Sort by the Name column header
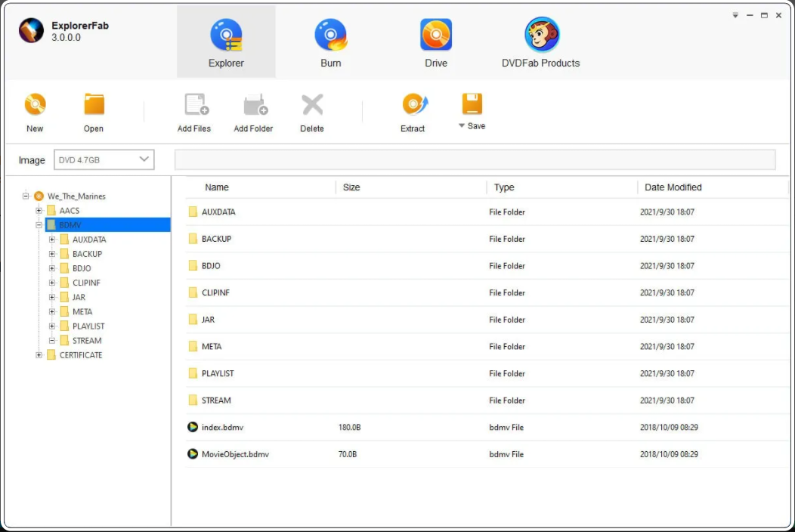Viewport: 795px width, 532px height. (216, 187)
